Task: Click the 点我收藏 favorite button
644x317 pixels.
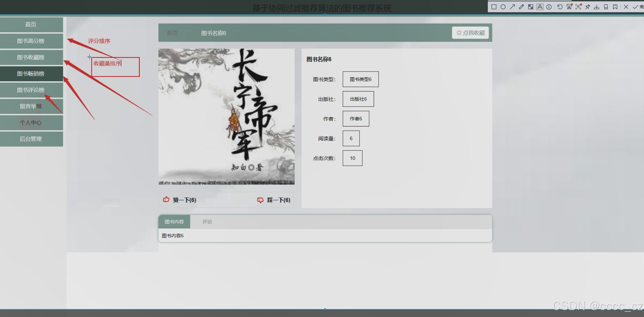Action: pos(470,33)
